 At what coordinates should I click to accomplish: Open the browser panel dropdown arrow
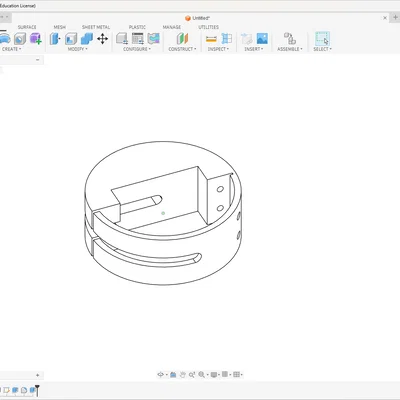[37, 60]
